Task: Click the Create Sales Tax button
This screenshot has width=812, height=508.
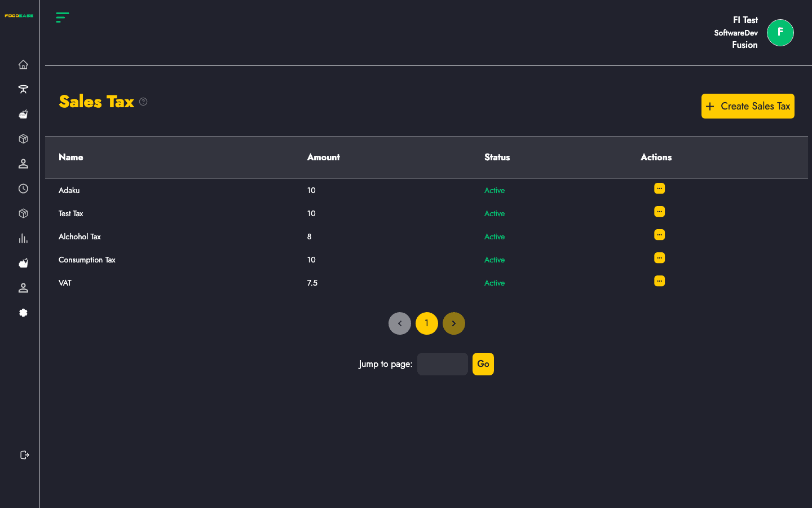Action: [x=748, y=106]
